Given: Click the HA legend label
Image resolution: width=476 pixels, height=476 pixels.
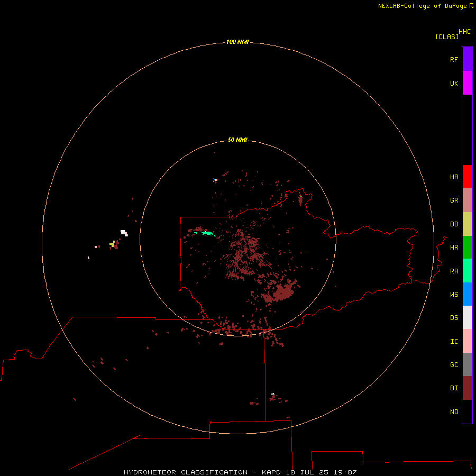Looking at the screenshot, I should point(454,177).
